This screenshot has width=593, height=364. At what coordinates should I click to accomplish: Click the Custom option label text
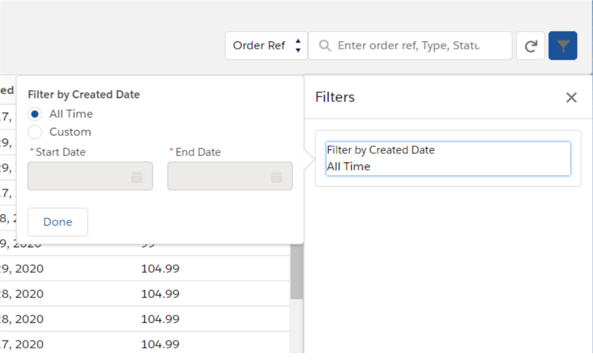pos(70,132)
